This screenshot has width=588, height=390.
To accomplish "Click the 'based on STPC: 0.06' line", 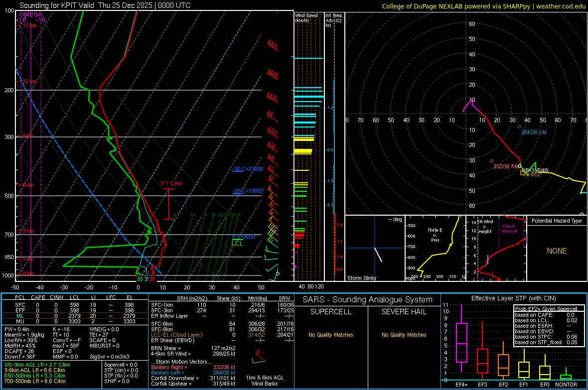I will click(x=546, y=337).
